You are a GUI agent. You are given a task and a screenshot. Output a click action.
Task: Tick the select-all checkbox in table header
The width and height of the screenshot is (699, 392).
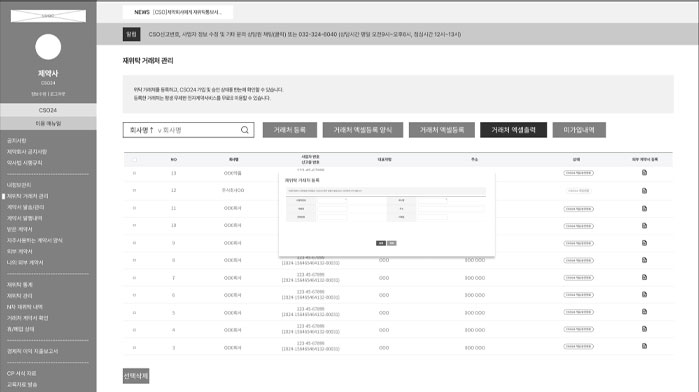134,159
